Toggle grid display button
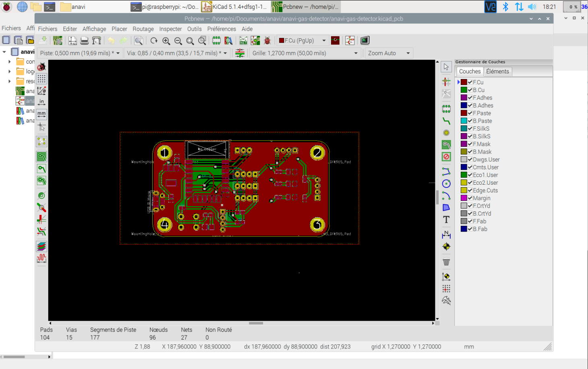This screenshot has width=588, height=369. (x=41, y=79)
